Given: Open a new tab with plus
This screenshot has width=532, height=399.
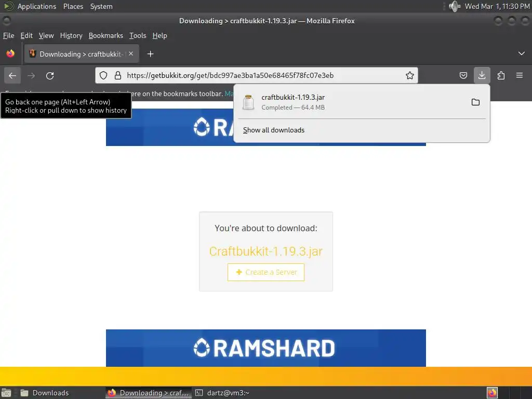Looking at the screenshot, I should (x=150, y=54).
